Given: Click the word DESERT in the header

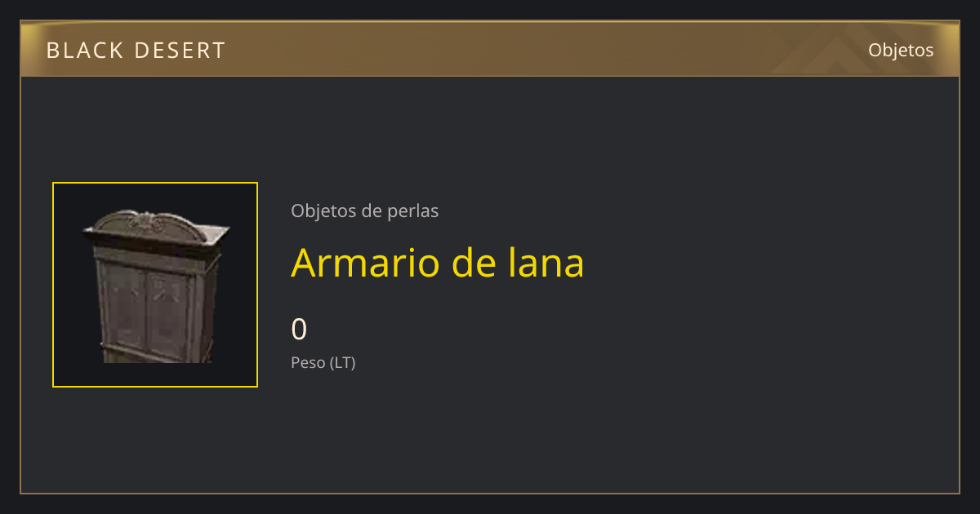Looking at the screenshot, I should point(180,51).
